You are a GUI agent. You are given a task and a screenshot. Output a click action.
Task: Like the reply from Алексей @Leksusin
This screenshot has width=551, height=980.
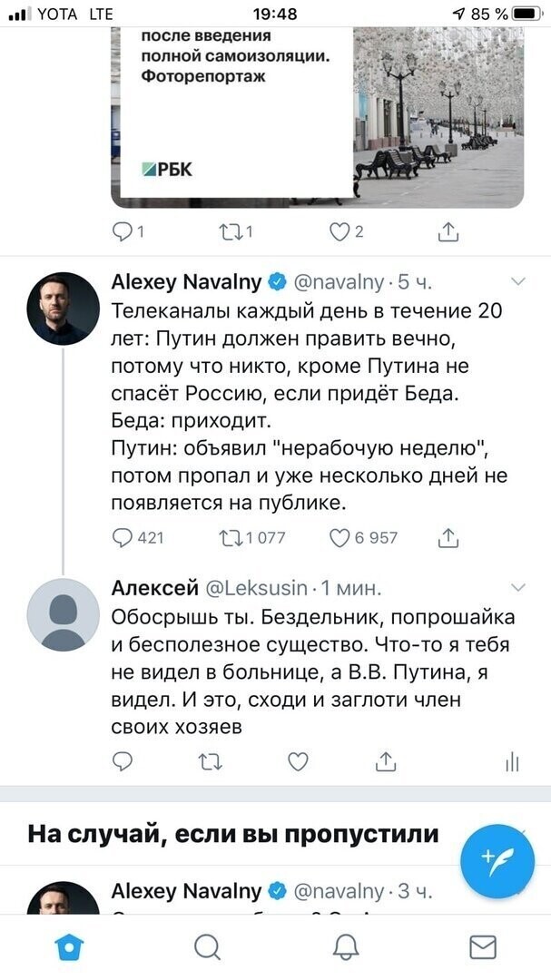click(298, 761)
